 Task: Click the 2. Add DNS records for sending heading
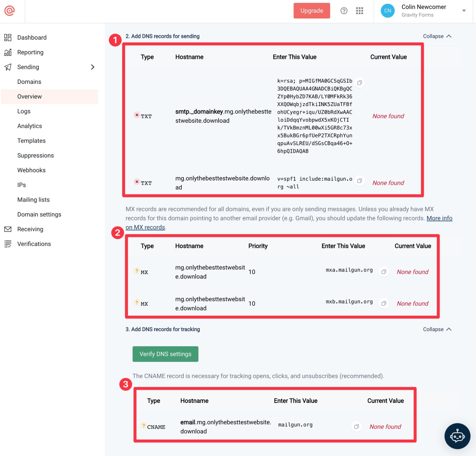162,36
